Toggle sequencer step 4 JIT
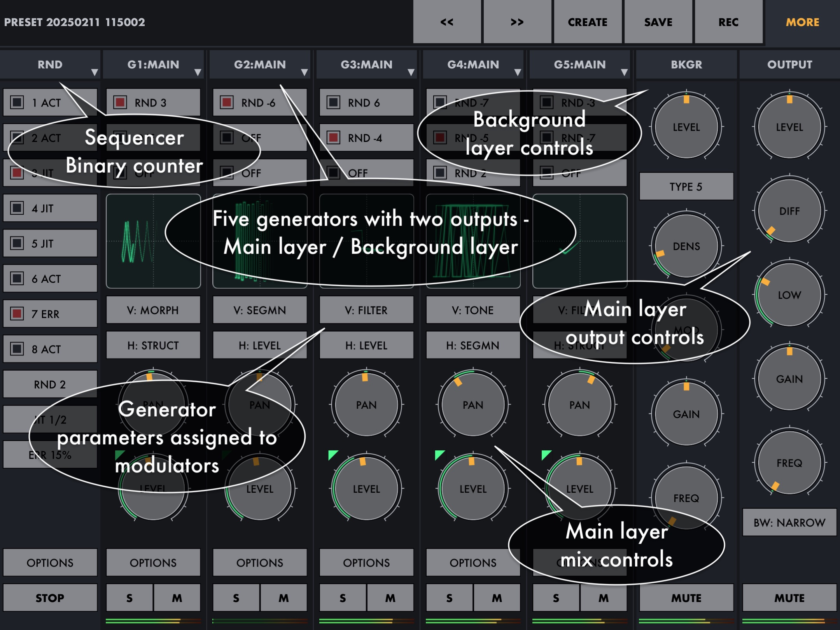The height and width of the screenshot is (630, 840). coord(50,208)
